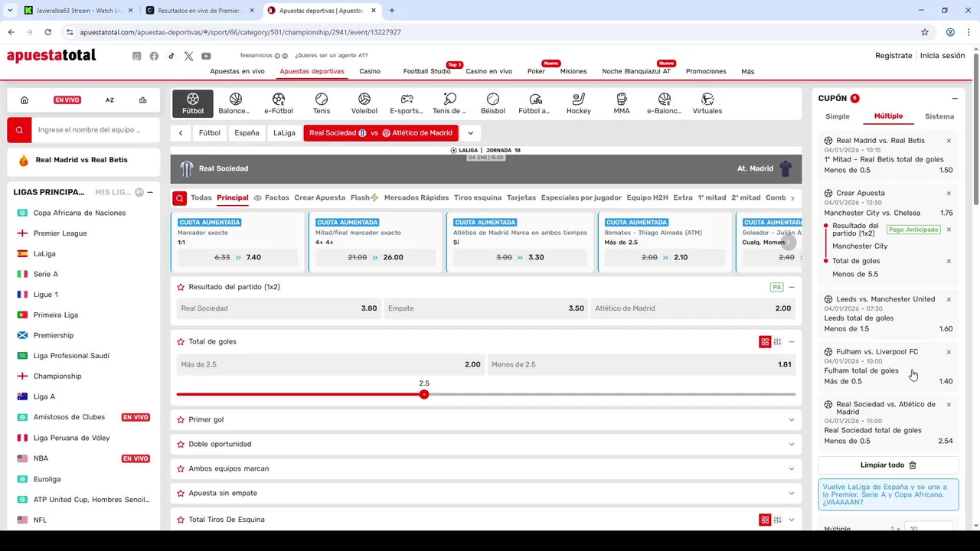Screen dimensions: 980x551
Task: Collapse the Resultado del partido market
Action: pos(792,287)
